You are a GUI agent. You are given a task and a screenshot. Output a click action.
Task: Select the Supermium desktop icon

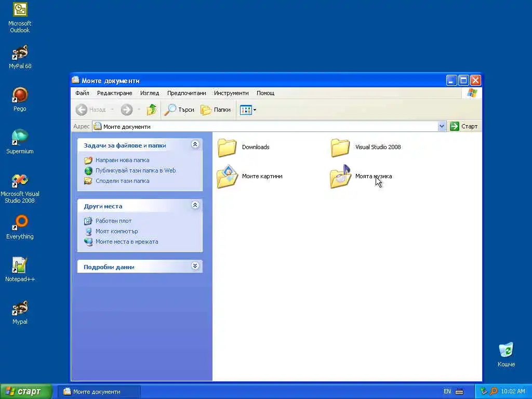[20, 142]
